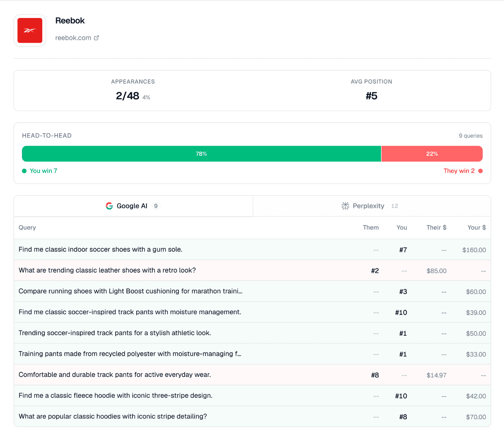Screen dimensions: 504x433
Task: Select the Google AI tab
Action: pos(132,206)
